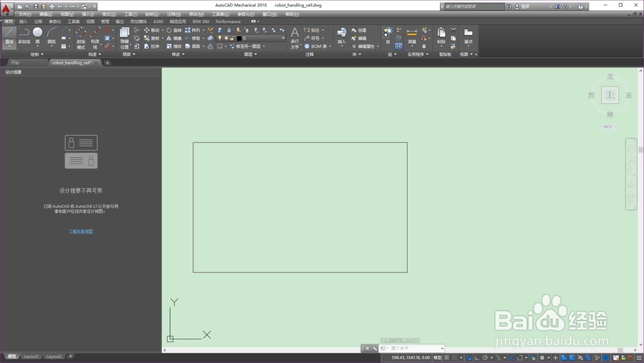Open the 编辑(E) menu
Image resolution: width=644 pixels, height=363 pixels.
click(x=46, y=14)
